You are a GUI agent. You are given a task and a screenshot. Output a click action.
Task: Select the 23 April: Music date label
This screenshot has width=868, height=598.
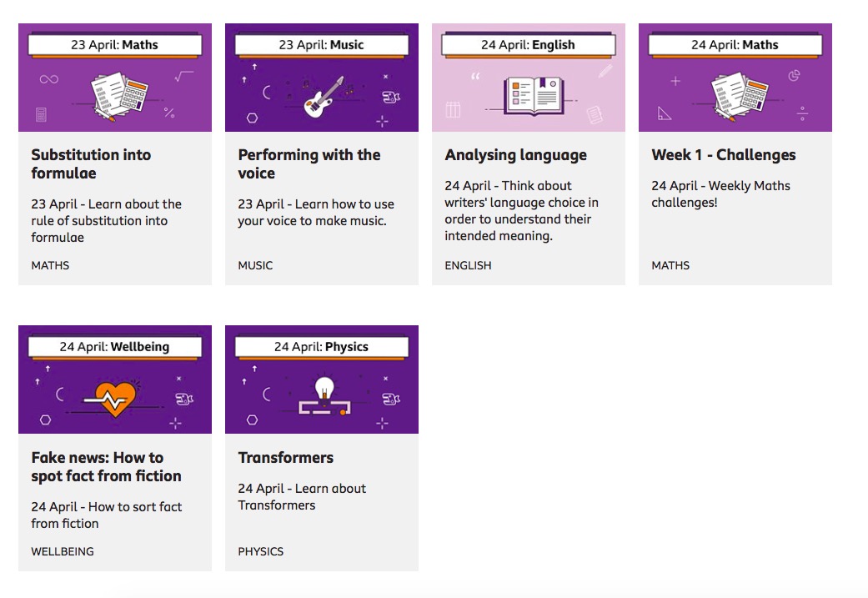[321, 45]
